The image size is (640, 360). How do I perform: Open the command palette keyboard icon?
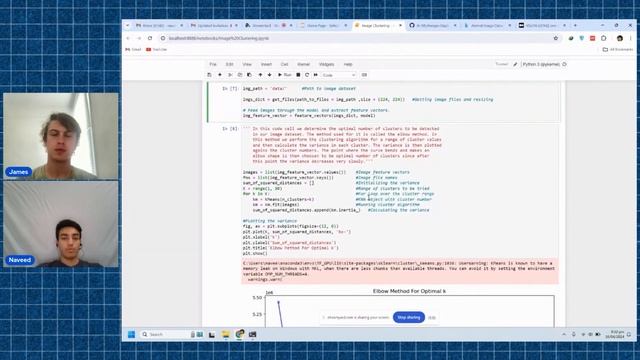[364, 75]
